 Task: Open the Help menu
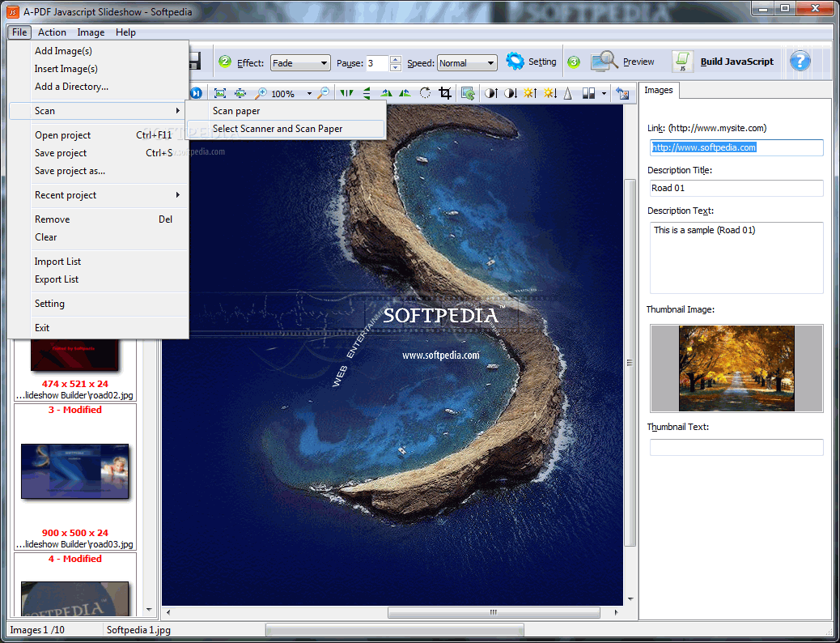tap(125, 32)
